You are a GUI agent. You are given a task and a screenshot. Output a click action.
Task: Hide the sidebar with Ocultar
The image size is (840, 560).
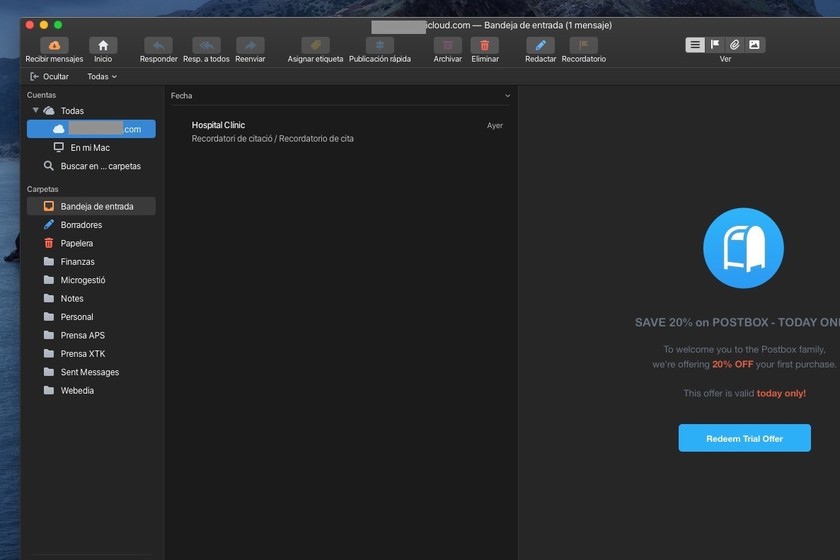[49, 77]
